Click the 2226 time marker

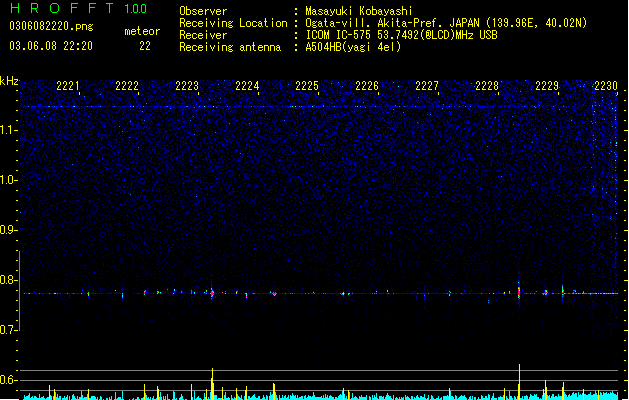tap(367, 86)
